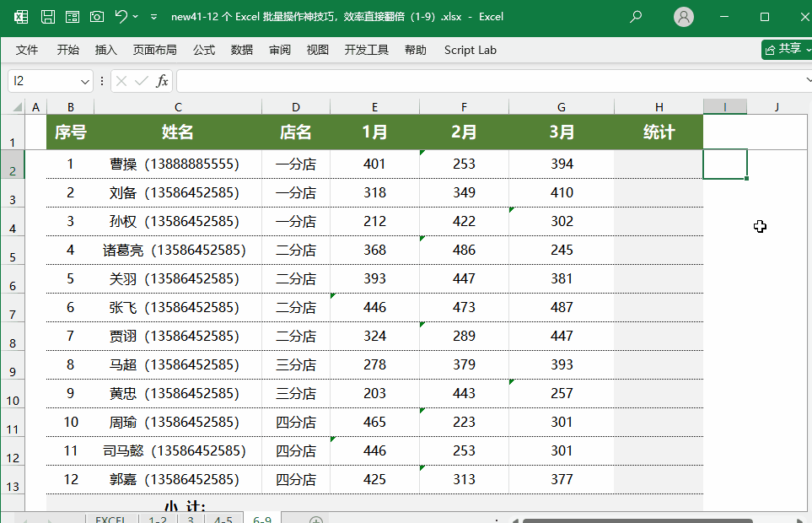Click the horizontal scrollbar thumb
Image resolution: width=812 pixels, height=523 pixels.
click(637, 520)
